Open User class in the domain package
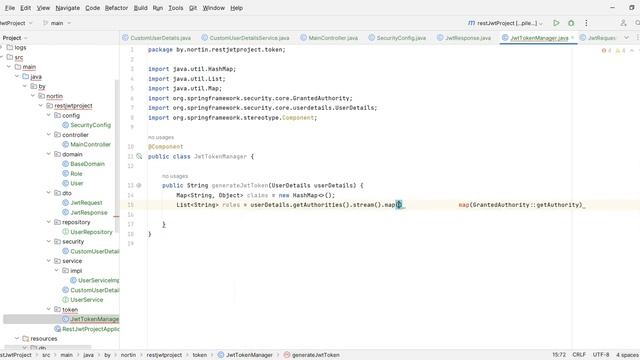The width and height of the screenshot is (640, 360). (x=76, y=183)
